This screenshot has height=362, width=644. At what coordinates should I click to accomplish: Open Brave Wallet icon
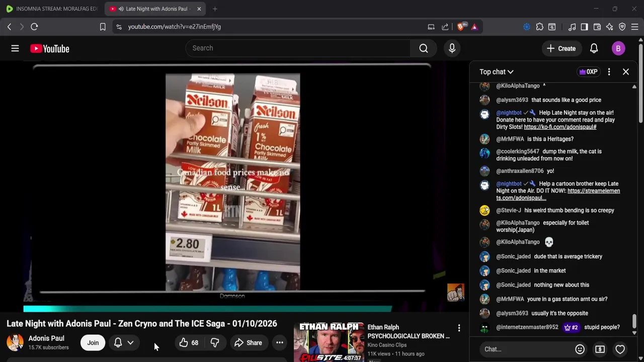(597, 27)
